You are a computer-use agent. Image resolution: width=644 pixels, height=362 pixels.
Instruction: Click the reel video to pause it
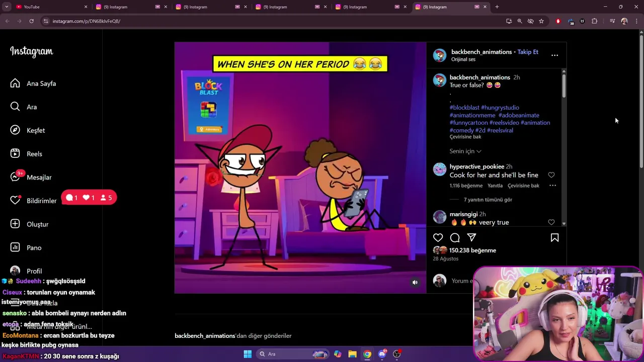point(300,167)
